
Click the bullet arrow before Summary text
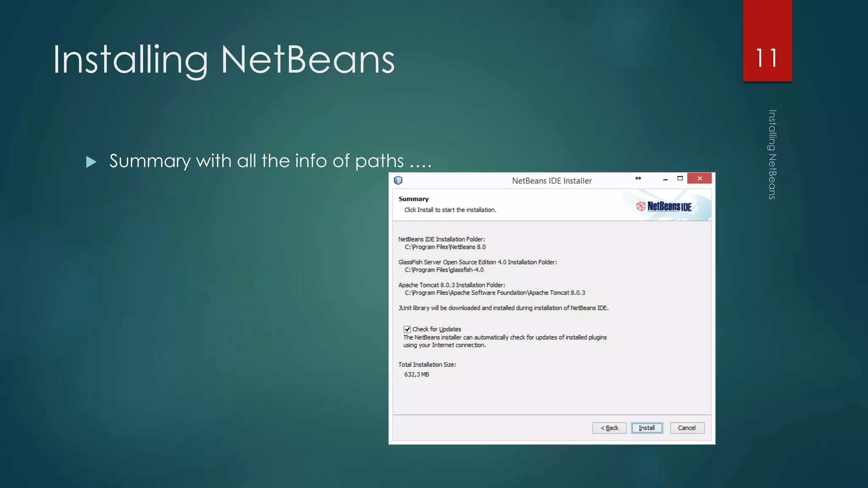click(x=91, y=162)
